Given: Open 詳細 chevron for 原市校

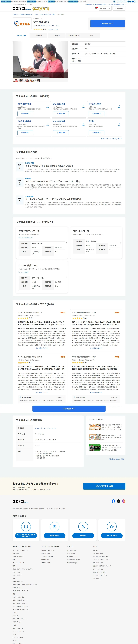Looking at the screenshot, I should [x=119, y=125].
